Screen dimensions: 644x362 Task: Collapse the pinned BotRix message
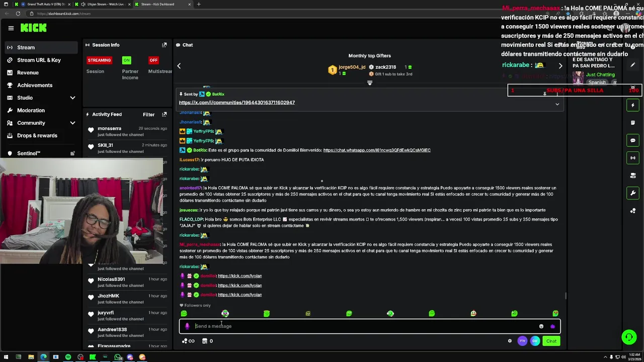(x=557, y=104)
